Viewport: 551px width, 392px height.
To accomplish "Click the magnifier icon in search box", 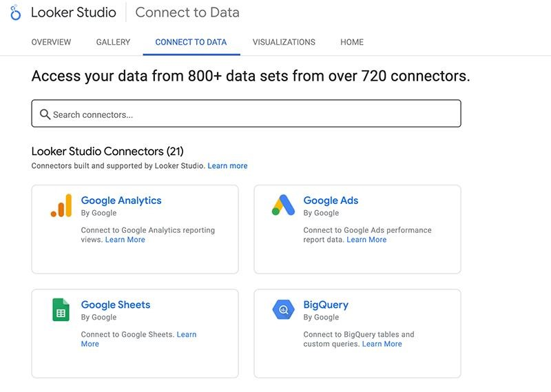I will coord(45,114).
